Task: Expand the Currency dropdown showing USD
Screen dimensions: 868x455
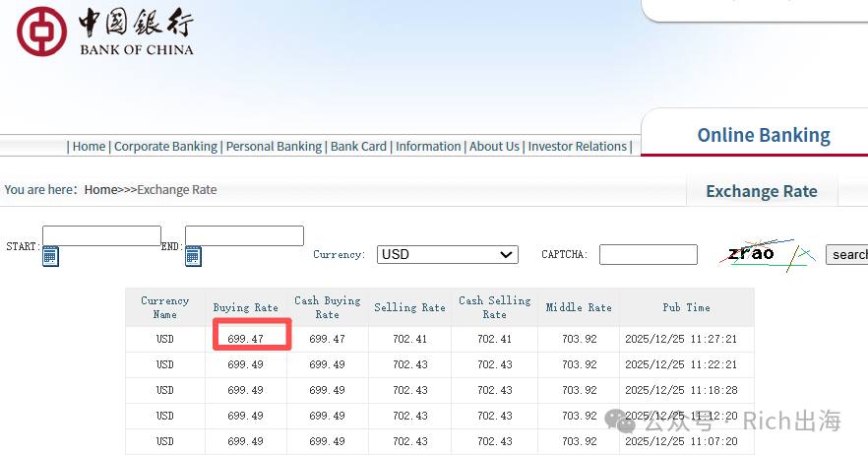Action: tap(447, 254)
